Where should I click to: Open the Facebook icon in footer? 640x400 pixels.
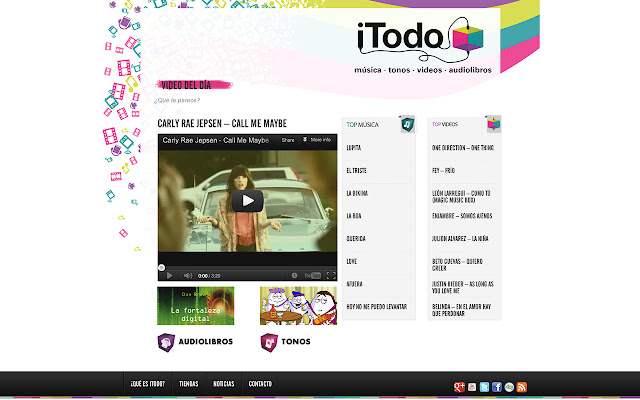click(x=497, y=387)
